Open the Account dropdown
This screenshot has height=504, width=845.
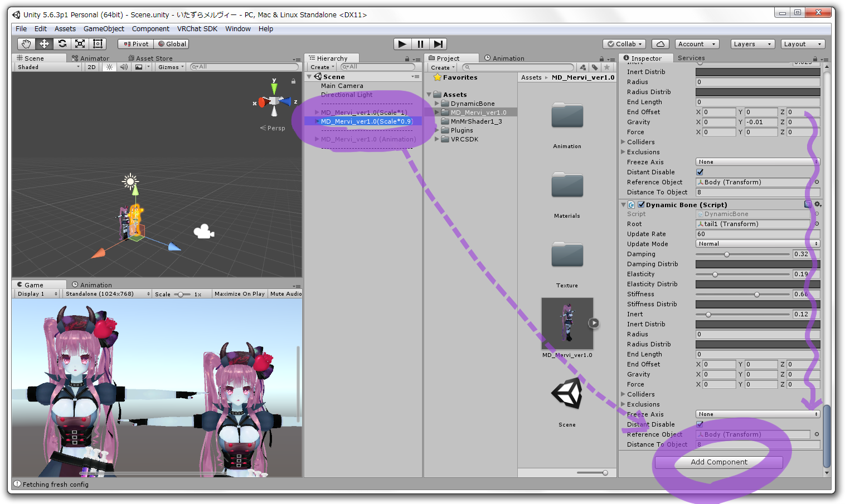pos(697,44)
